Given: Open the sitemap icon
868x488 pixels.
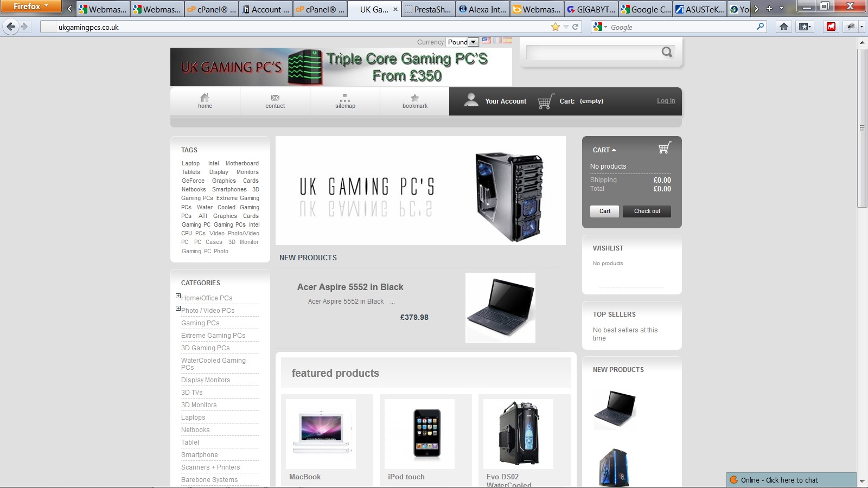Looking at the screenshot, I should pos(345,98).
